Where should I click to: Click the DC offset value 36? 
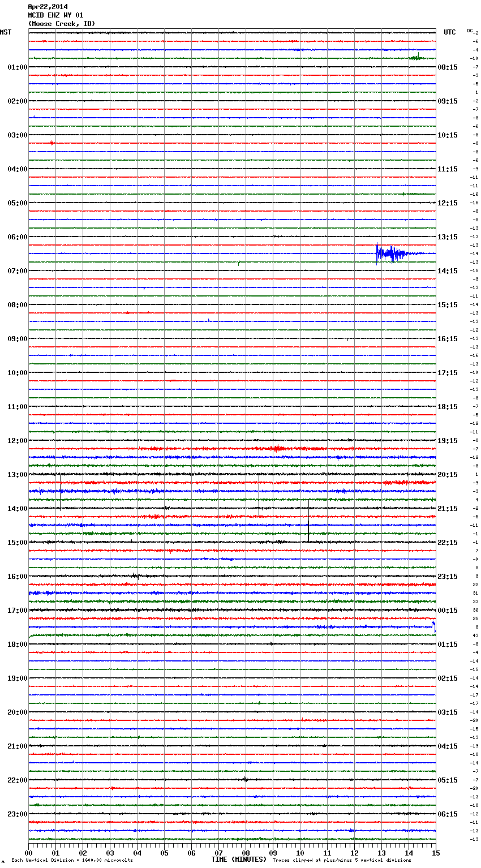click(476, 610)
